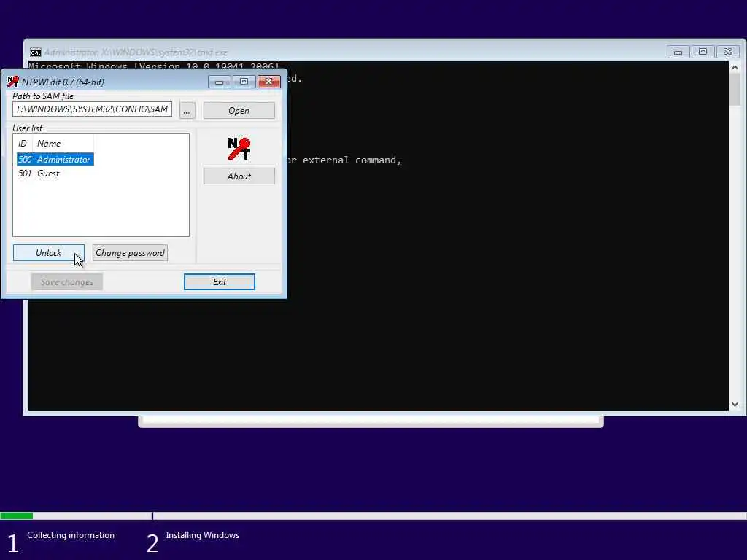Maximize the NTPWEdit window
This screenshot has height=560, width=747.
point(244,82)
